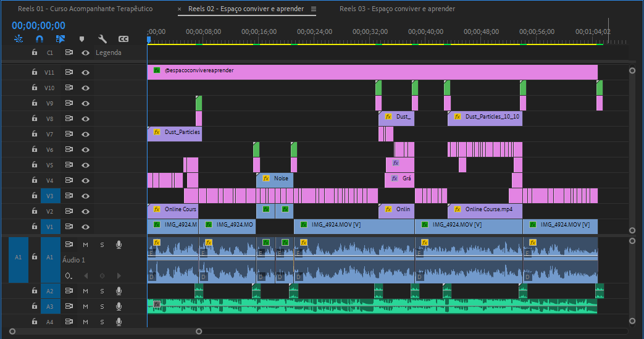The width and height of the screenshot is (644, 339).
Task: Toggle sync lock on track V6
Action: pos(69,149)
